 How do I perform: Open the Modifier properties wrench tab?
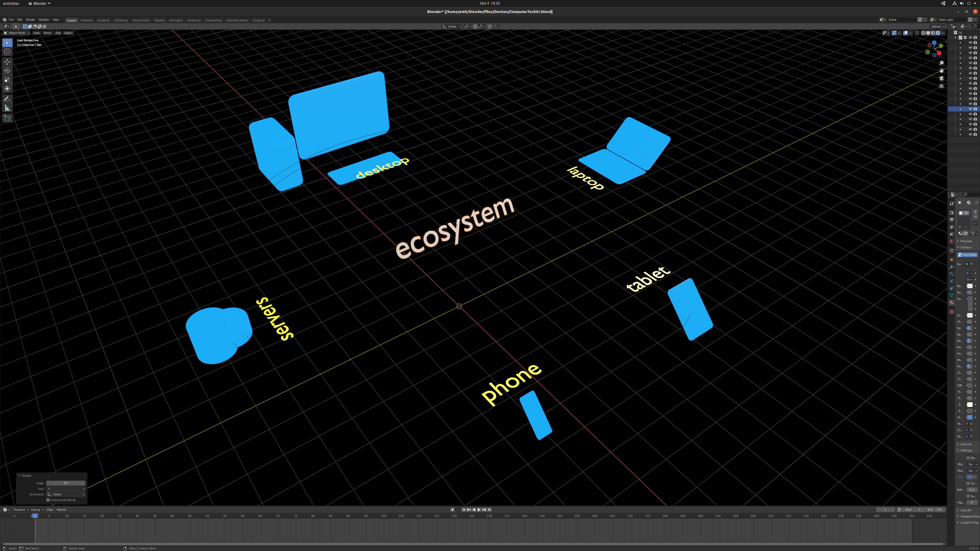(x=951, y=267)
